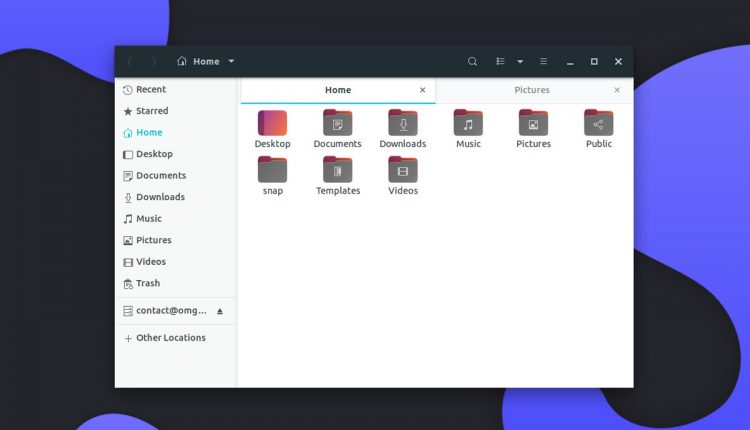Open the Pictures folder icon in file view
This screenshot has height=430, width=750.
click(x=533, y=123)
